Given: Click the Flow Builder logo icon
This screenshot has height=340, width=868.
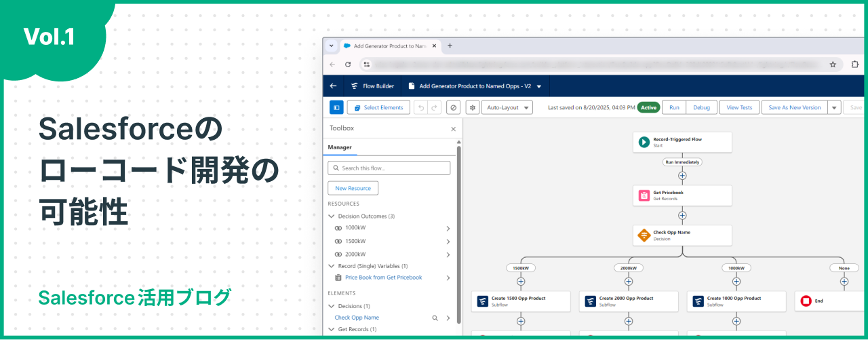Looking at the screenshot, I should (x=355, y=86).
